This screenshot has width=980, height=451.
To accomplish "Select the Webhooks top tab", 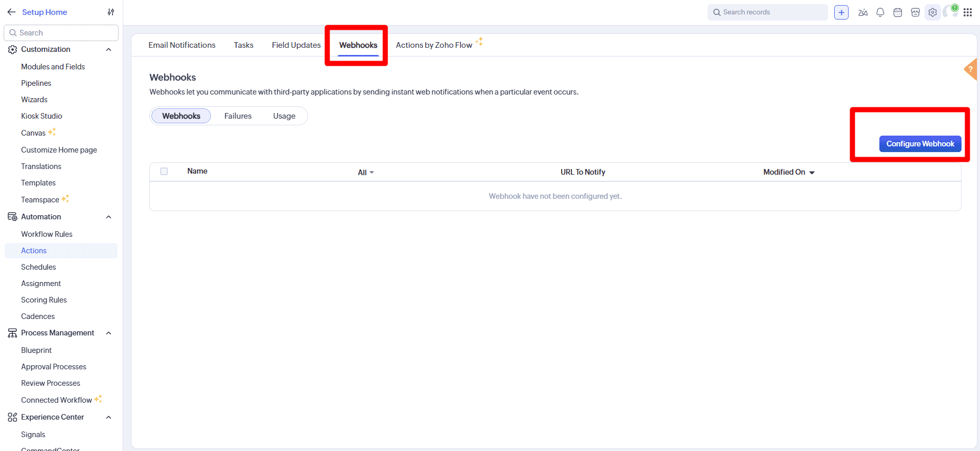I will point(358,45).
